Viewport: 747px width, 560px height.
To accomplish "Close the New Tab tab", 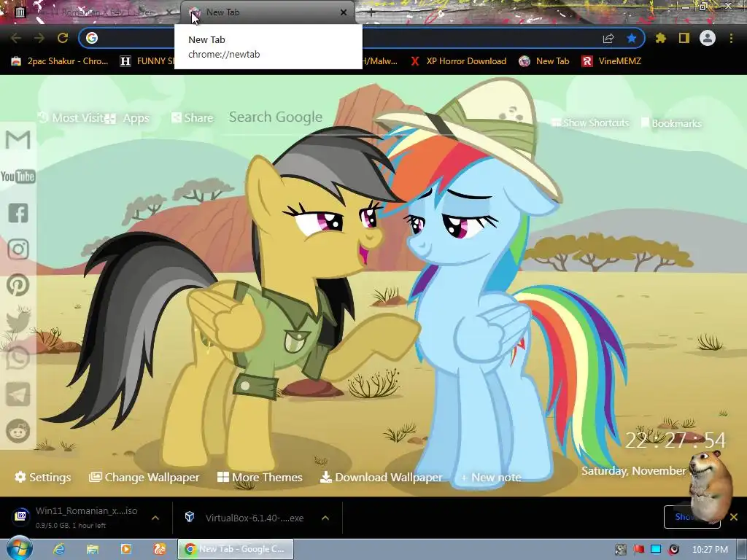I will [344, 12].
